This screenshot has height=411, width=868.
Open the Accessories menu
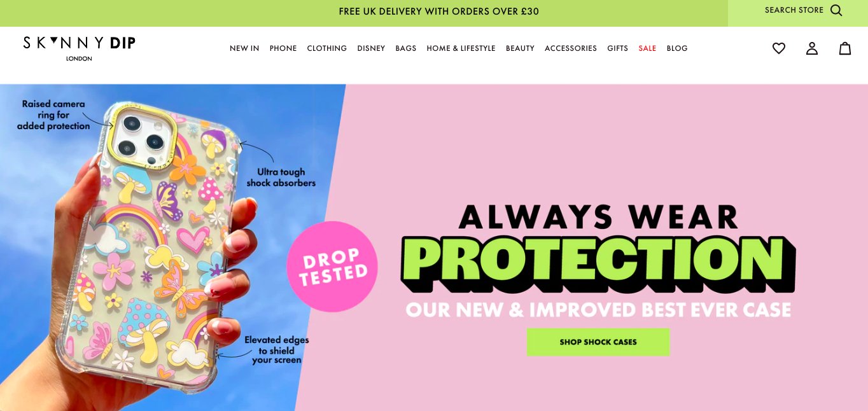click(571, 48)
